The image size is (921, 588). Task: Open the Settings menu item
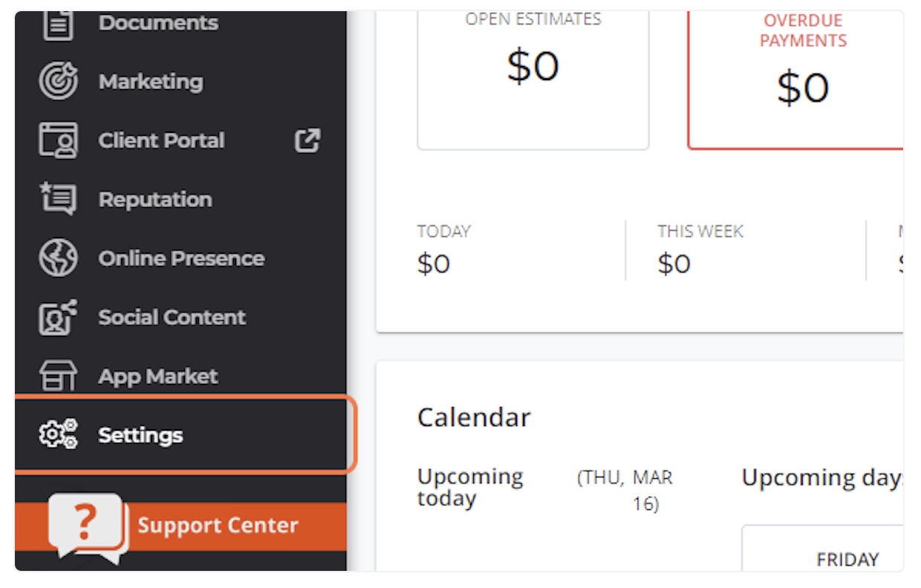[183, 434]
